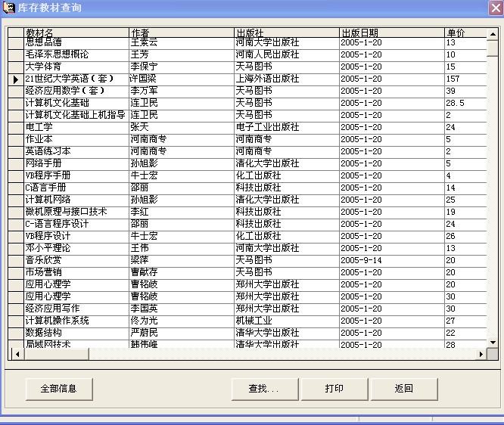Select the cell 数据结构

point(76,333)
